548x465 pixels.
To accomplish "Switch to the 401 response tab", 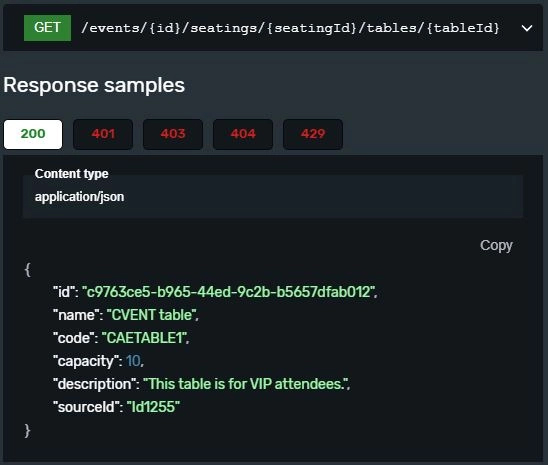I will 103,134.
